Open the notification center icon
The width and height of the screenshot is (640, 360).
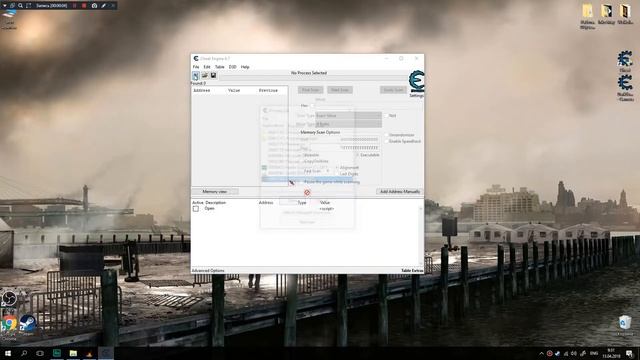[x=629, y=353]
